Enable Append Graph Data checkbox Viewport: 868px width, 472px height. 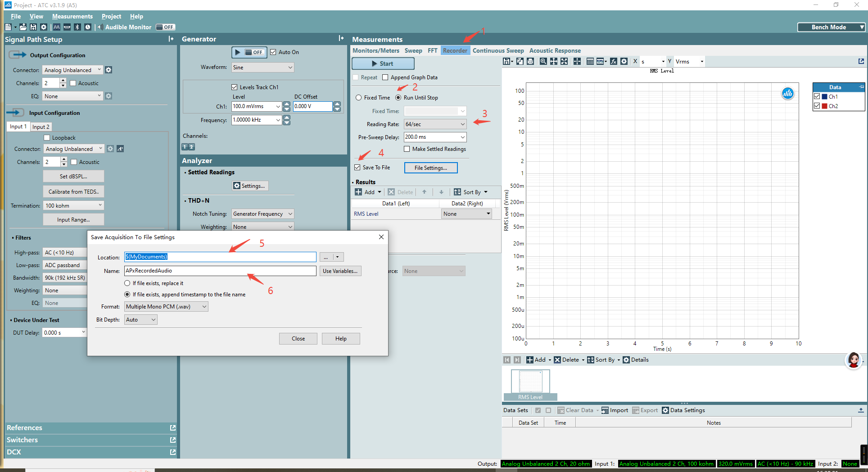tap(385, 77)
